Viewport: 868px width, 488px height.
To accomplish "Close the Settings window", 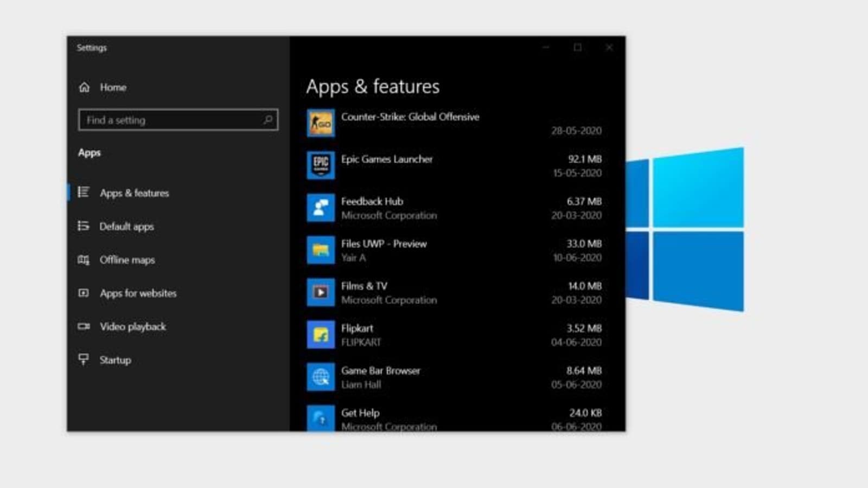I will pos(609,48).
